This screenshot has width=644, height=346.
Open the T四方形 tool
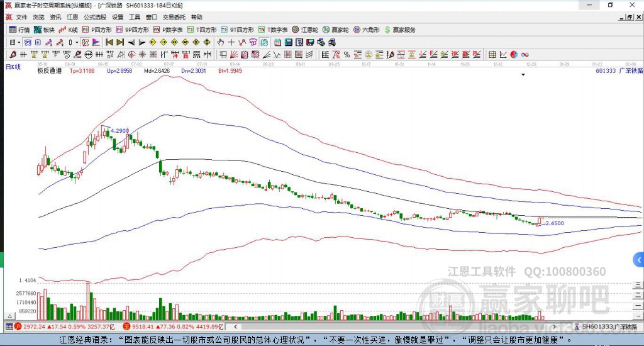202,30
